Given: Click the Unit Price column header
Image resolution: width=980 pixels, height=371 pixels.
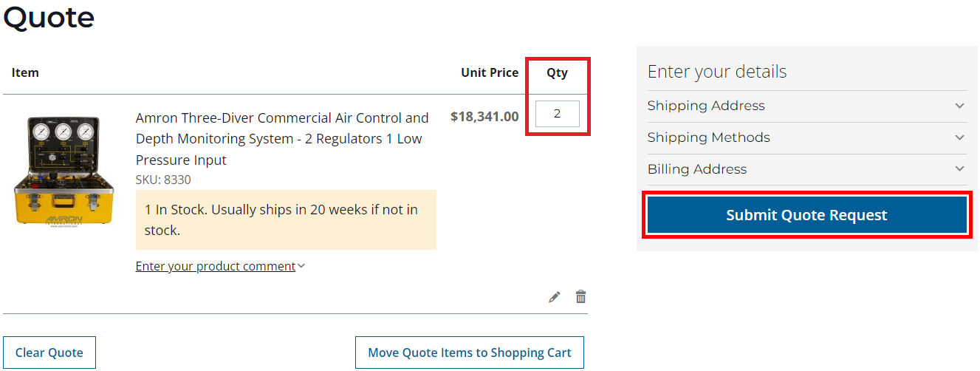Looking at the screenshot, I should pyautogui.click(x=490, y=72).
